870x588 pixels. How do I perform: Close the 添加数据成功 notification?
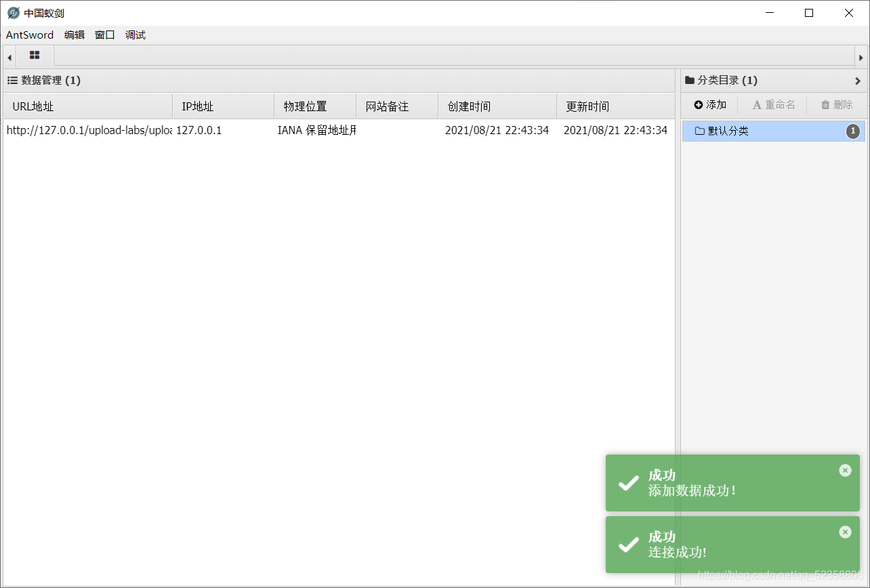(x=845, y=470)
